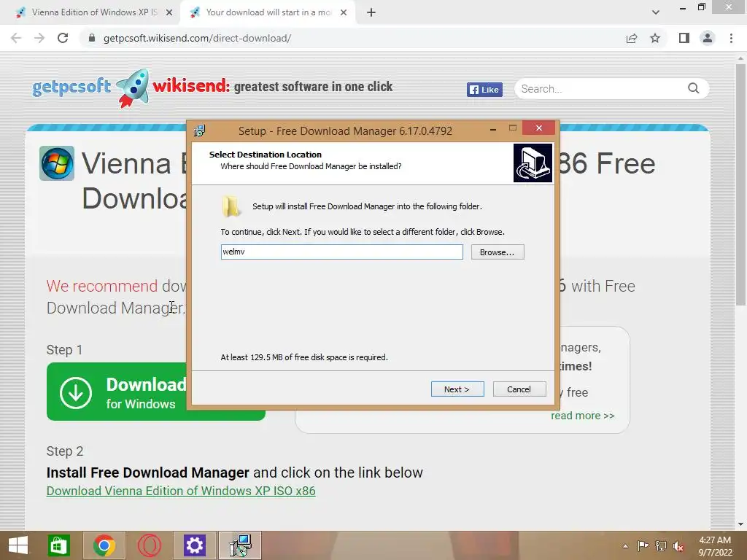Close the 'Your download will start' tab
The image size is (747, 560).
pos(344,12)
